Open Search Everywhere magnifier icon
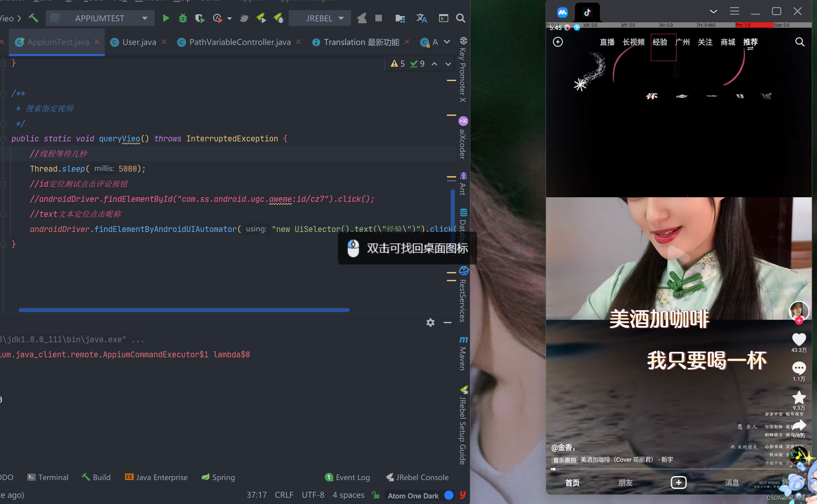The height and width of the screenshot is (504, 817). [460, 18]
